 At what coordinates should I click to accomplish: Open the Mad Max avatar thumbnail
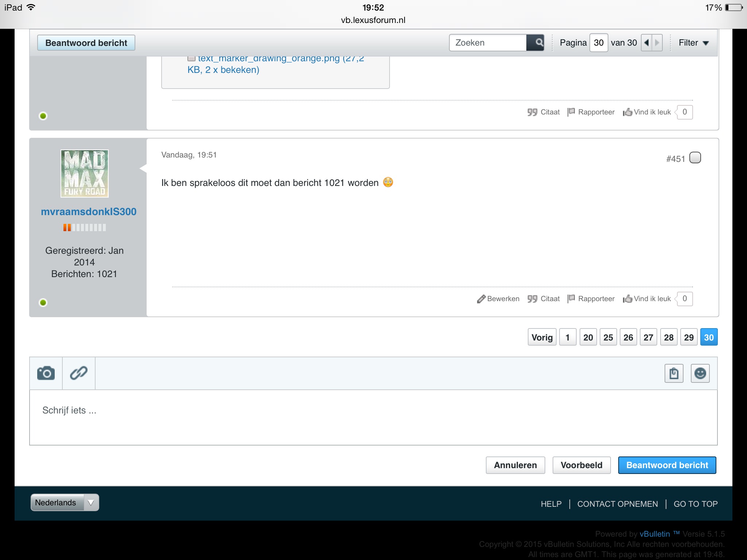coord(85,174)
